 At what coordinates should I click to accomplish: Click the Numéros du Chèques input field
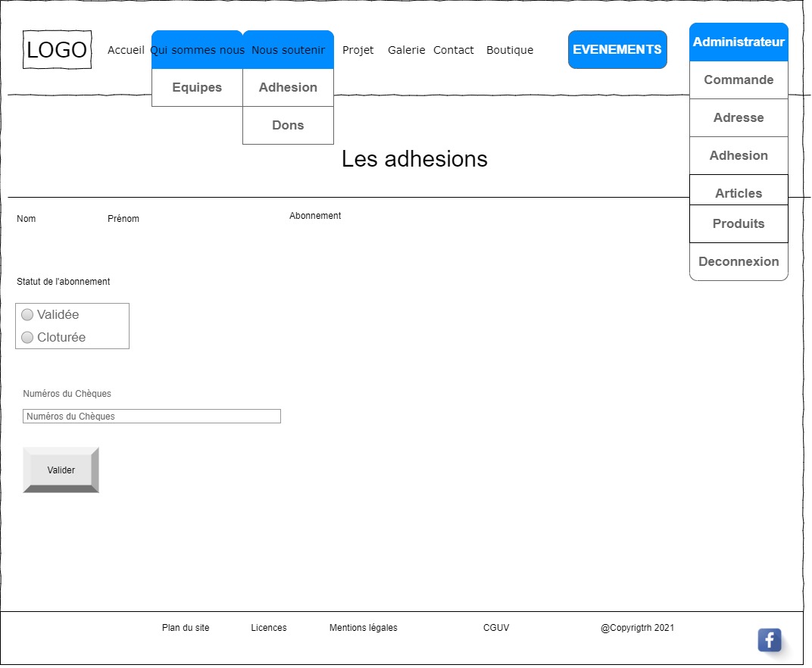coord(151,417)
